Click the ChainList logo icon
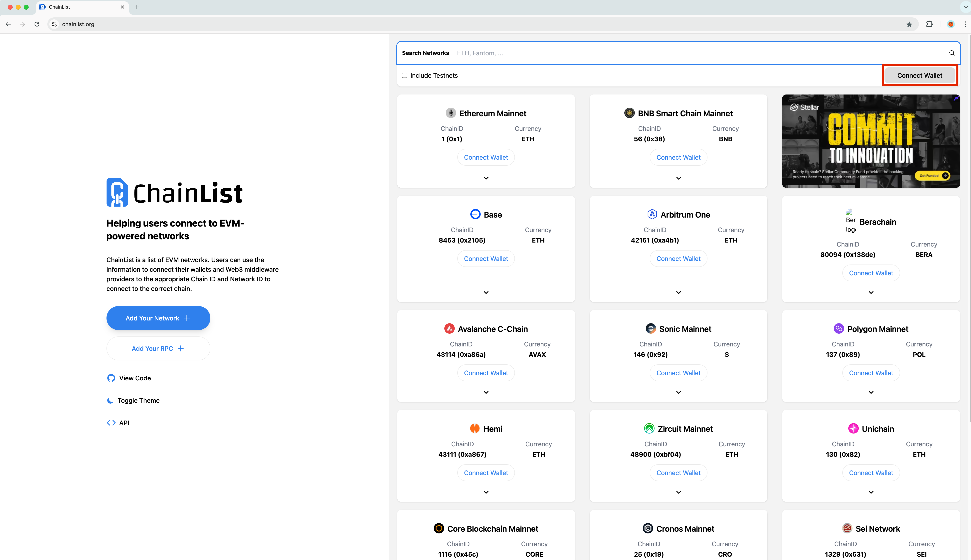Viewport: 971px width, 560px height. pyautogui.click(x=117, y=192)
